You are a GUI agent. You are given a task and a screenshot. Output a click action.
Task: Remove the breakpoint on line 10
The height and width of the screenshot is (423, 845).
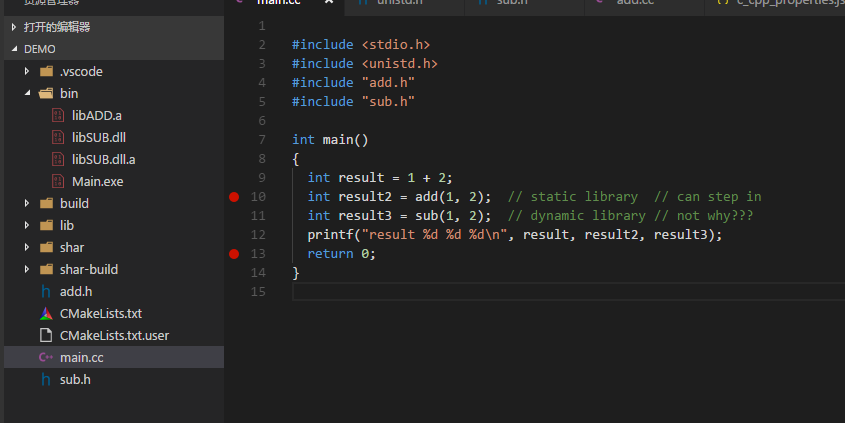[234, 197]
